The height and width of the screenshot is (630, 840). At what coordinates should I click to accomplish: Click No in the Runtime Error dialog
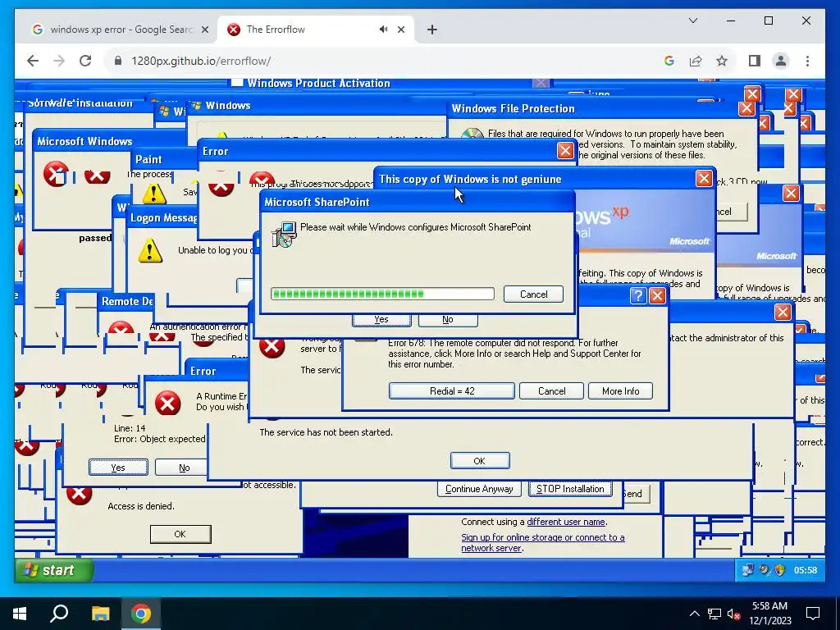(x=181, y=467)
